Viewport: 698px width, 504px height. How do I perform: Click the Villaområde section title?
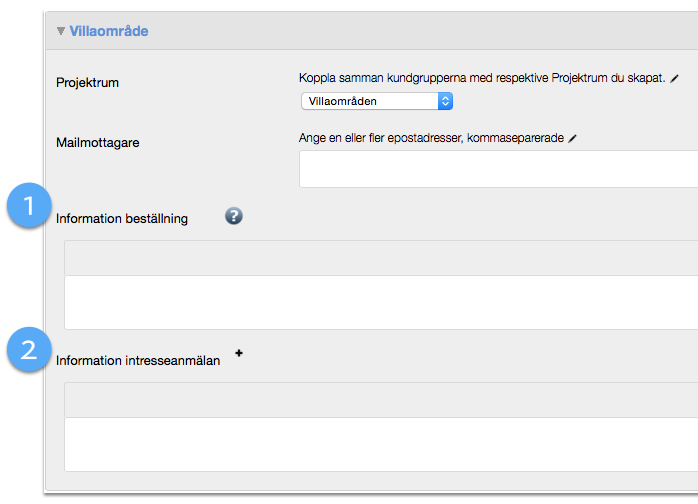[x=109, y=31]
